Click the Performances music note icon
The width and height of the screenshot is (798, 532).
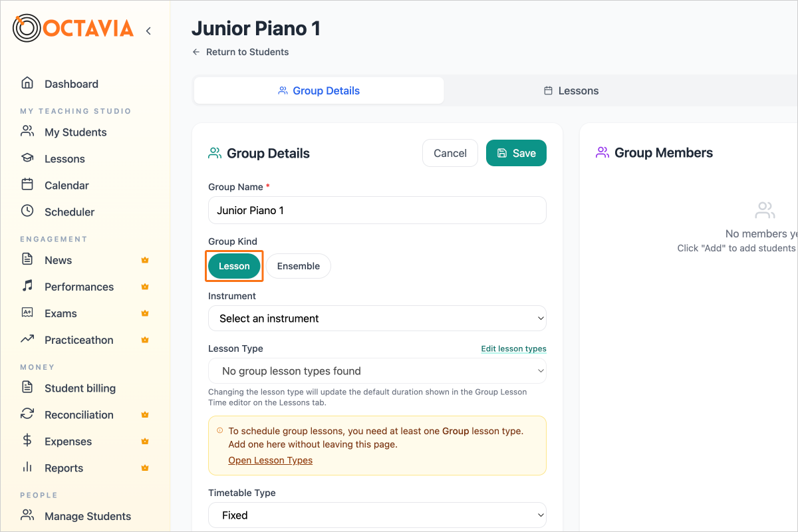pyautogui.click(x=27, y=286)
